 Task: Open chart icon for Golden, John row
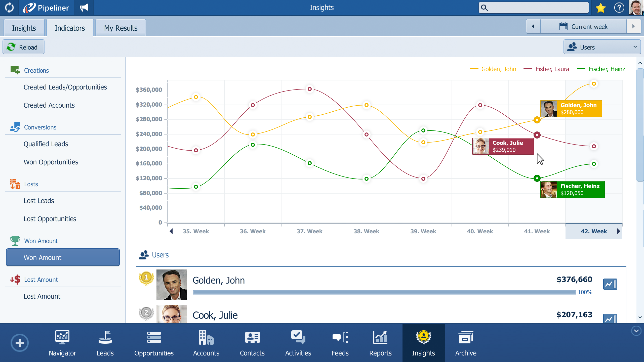coord(610,284)
